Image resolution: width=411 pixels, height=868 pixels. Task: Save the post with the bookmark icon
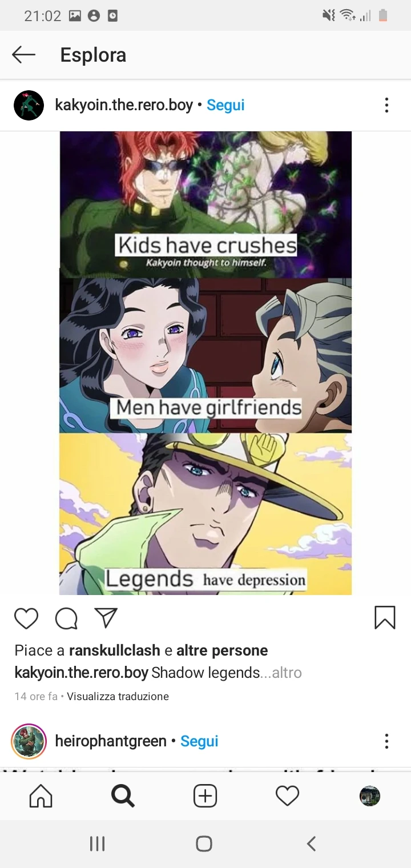385,617
